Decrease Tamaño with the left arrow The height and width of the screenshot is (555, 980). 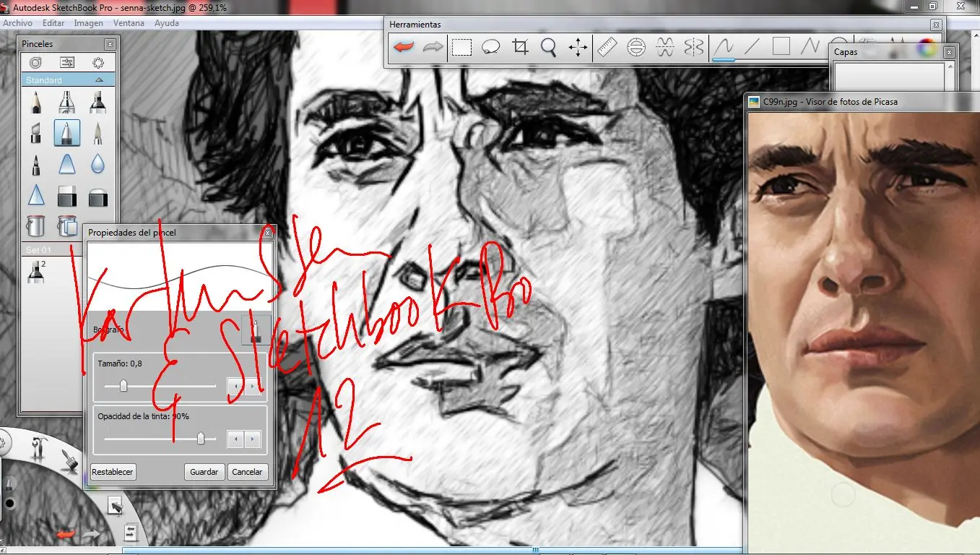[x=235, y=387]
